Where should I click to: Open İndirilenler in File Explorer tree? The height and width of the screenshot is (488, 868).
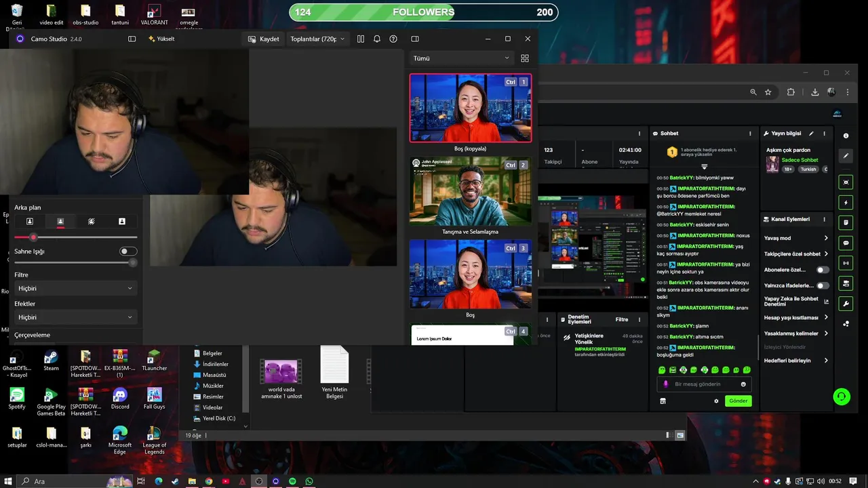click(x=214, y=364)
